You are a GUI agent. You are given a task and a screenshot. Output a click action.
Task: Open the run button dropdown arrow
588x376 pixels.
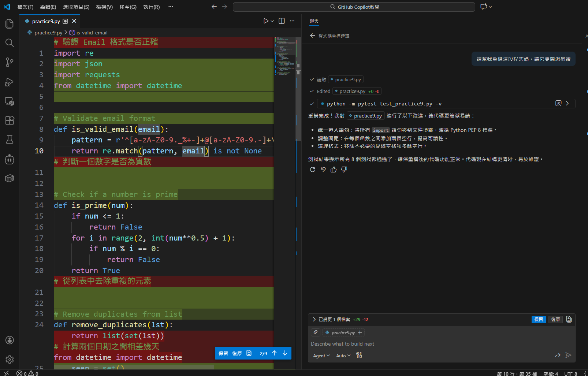pyautogui.click(x=272, y=21)
